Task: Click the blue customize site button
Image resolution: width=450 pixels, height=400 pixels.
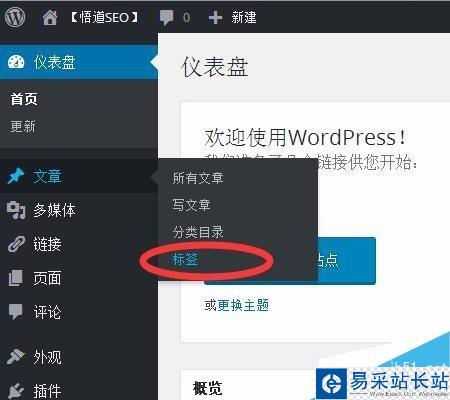Action: pyautogui.click(x=347, y=261)
